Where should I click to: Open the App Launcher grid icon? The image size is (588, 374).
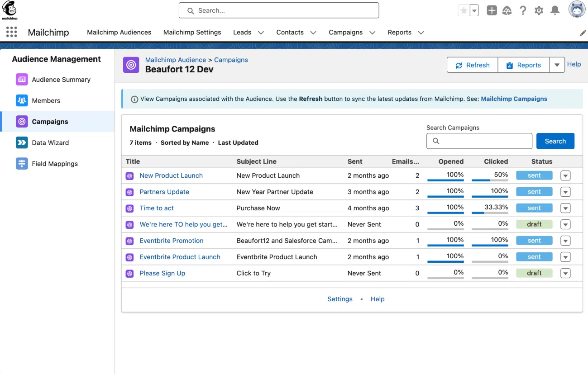pos(12,32)
